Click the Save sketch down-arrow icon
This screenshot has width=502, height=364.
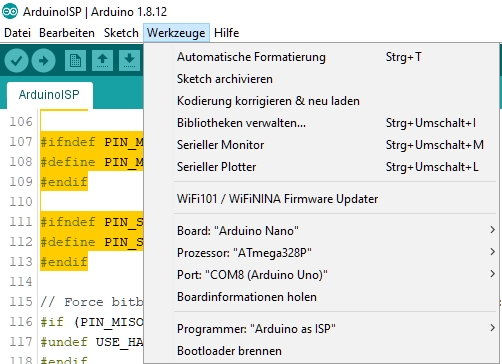(x=129, y=61)
